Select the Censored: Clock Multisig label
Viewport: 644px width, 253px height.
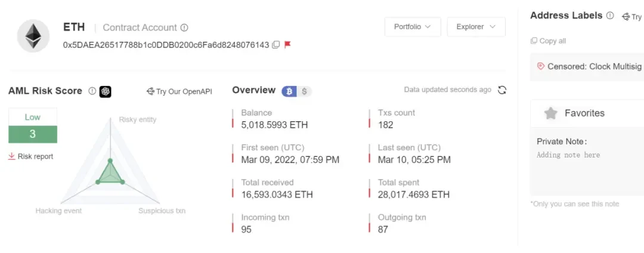[590, 66]
